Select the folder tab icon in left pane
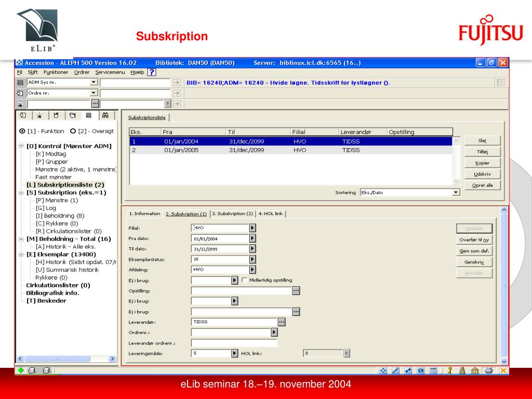 click(x=73, y=115)
